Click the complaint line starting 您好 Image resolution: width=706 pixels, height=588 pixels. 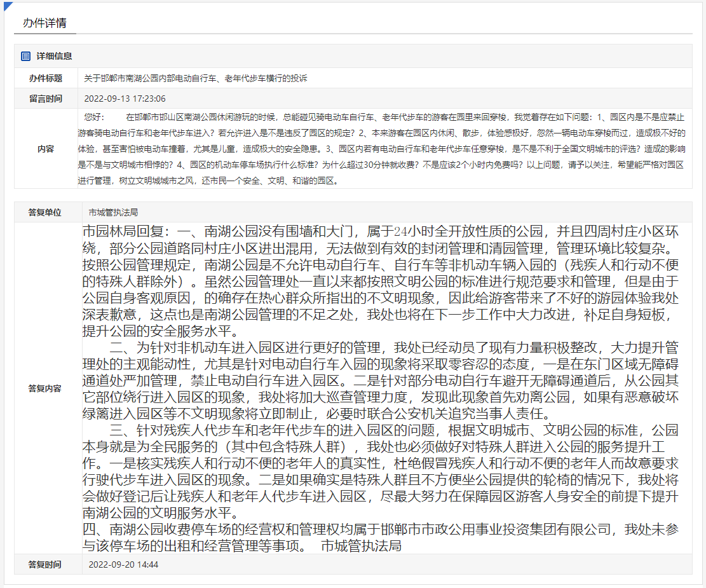[384, 117]
